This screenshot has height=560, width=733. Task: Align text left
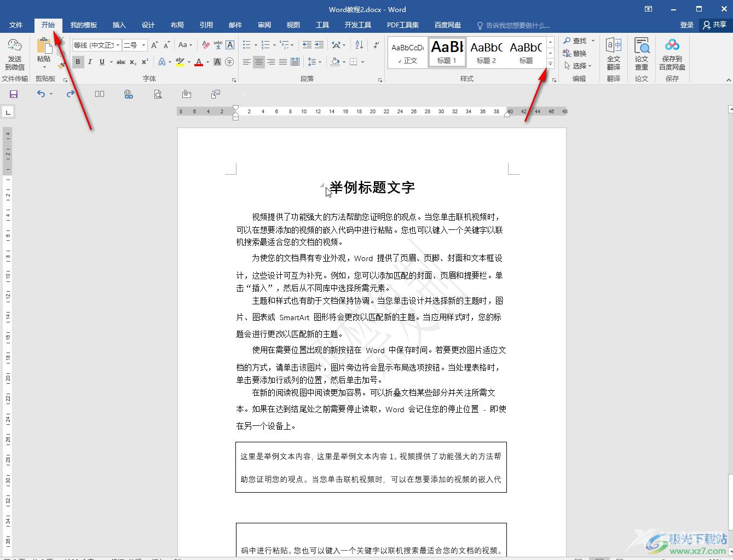(x=247, y=62)
